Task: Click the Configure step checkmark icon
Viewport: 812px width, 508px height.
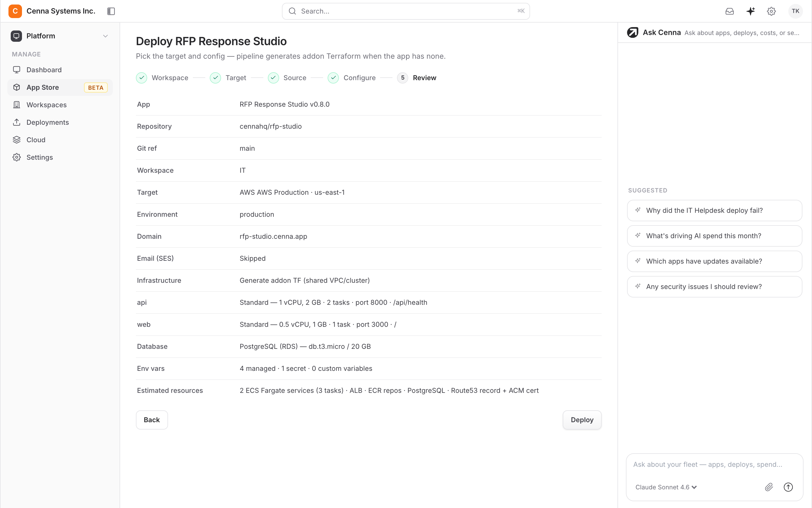Action: (x=333, y=78)
